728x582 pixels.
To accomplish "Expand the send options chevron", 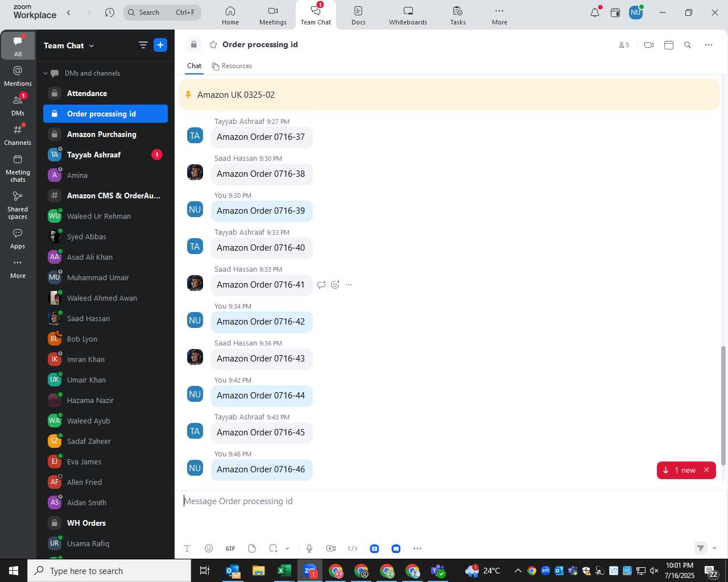I will pyautogui.click(x=714, y=548).
